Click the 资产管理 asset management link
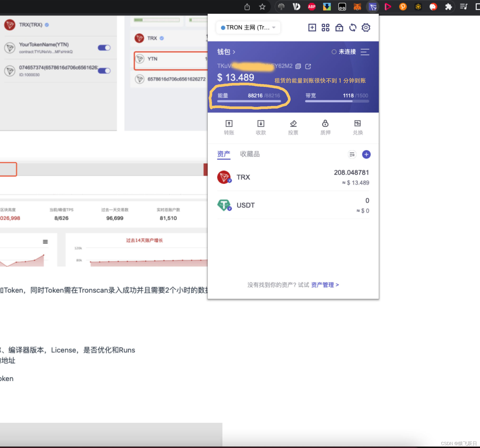Image resolution: width=480 pixels, height=448 pixels. (x=325, y=285)
